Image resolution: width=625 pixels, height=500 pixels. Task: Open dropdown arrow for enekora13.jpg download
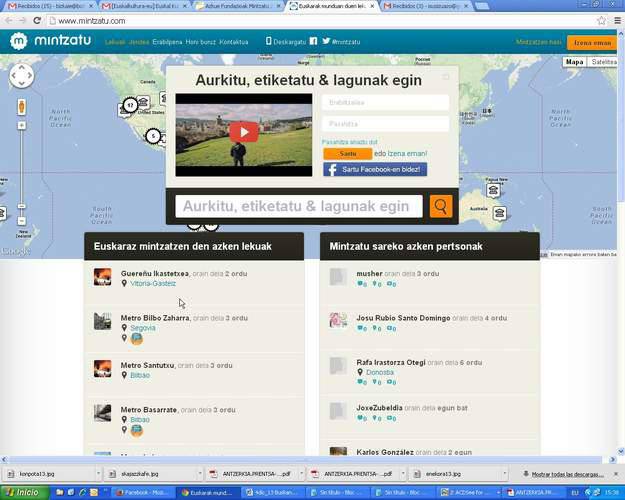coord(505,473)
